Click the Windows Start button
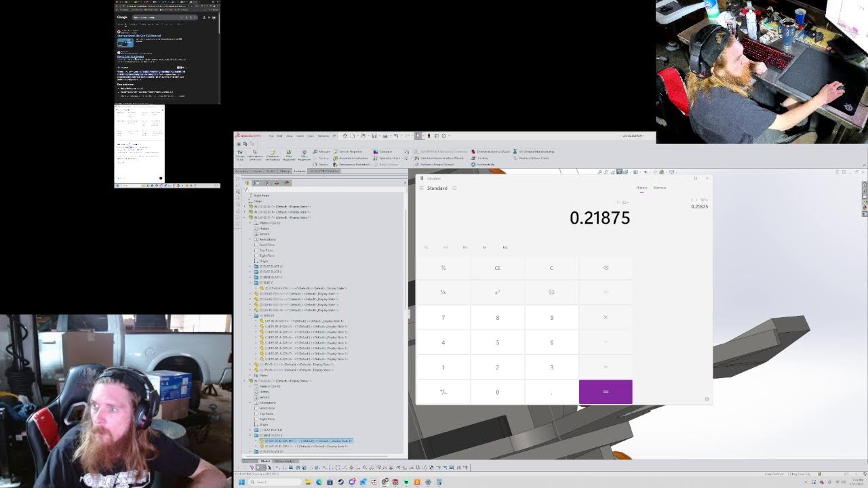Screen dimensions: 868x488 pos(241,482)
